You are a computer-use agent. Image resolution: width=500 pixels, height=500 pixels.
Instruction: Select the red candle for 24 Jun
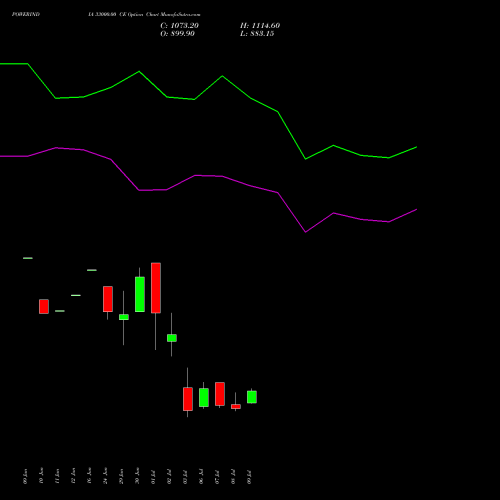coord(108,299)
